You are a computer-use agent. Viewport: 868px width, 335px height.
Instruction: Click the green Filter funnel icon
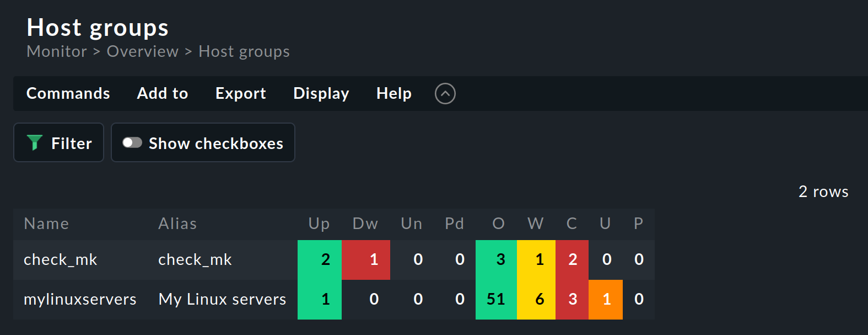(35, 142)
